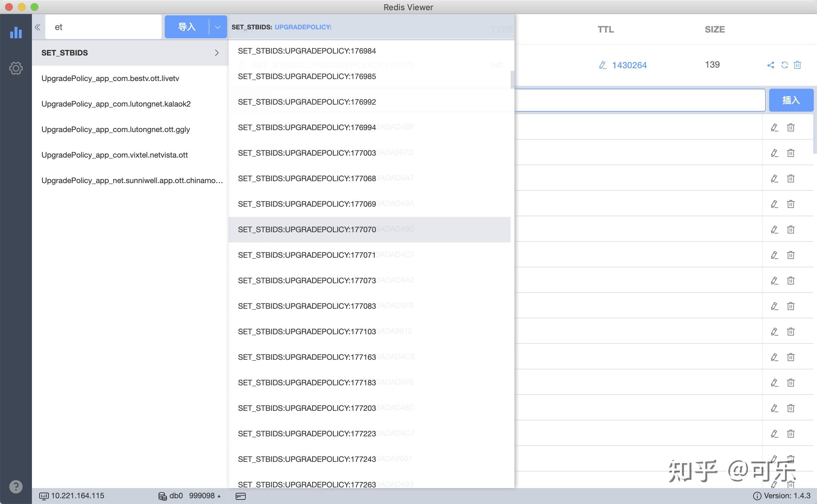The width and height of the screenshot is (817, 504).
Task: Refresh the key using the reload icon
Action: (x=784, y=65)
